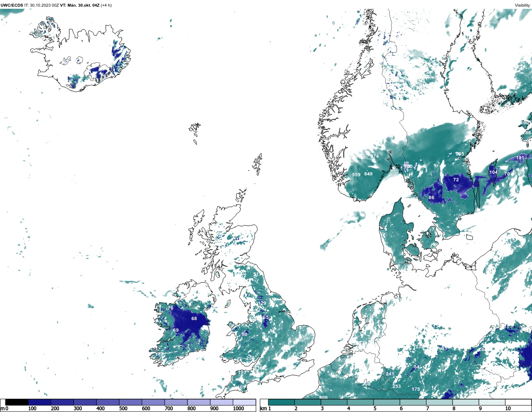532x412 pixels.
Task: Select the '849' value in southern Norway
Action: click(x=368, y=174)
